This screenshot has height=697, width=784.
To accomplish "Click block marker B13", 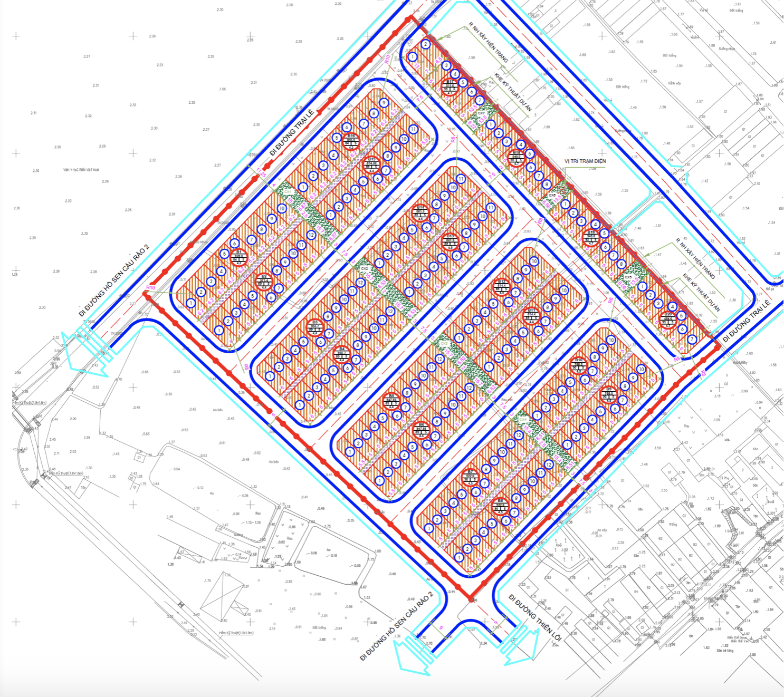I will [450, 240].
